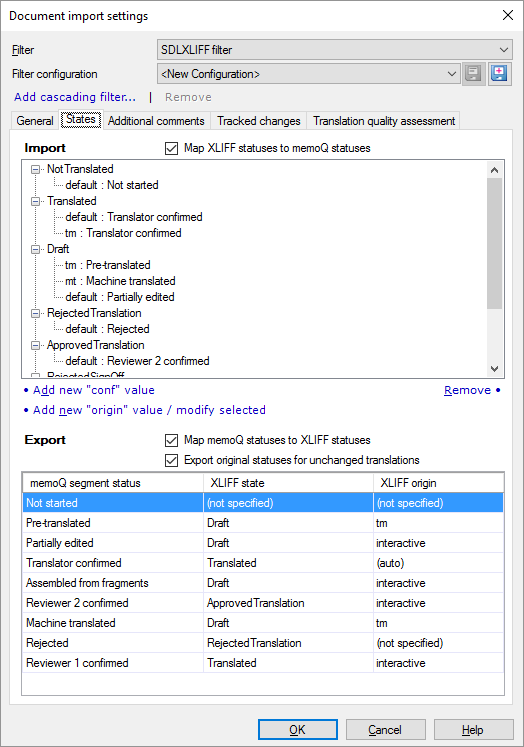The height and width of the screenshot is (747, 524).
Task: Click the grayed-out filter configuration icon
Action: [473, 74]
